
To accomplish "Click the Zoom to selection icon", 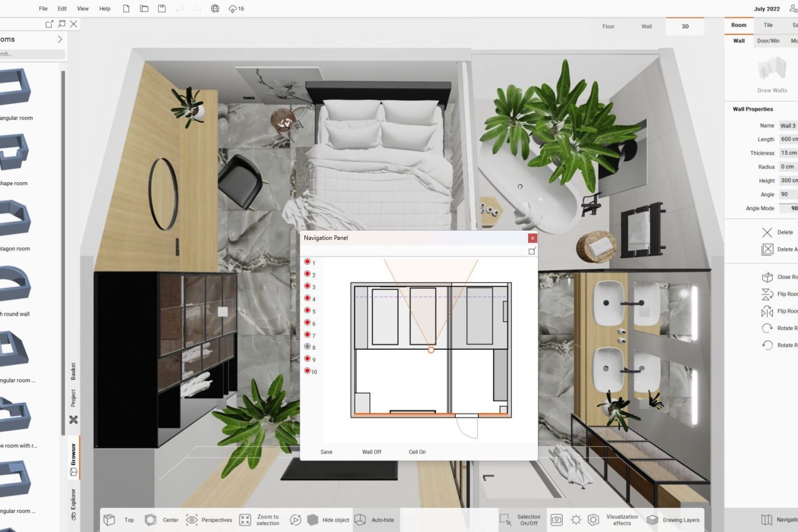I will [245, 520].
